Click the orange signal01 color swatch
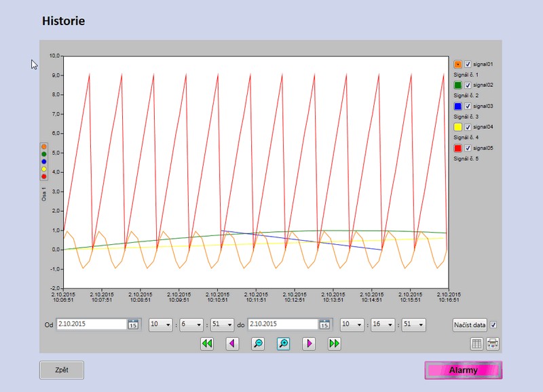The width and height of the screenshot is (543, 392). (x=457, y=64)
